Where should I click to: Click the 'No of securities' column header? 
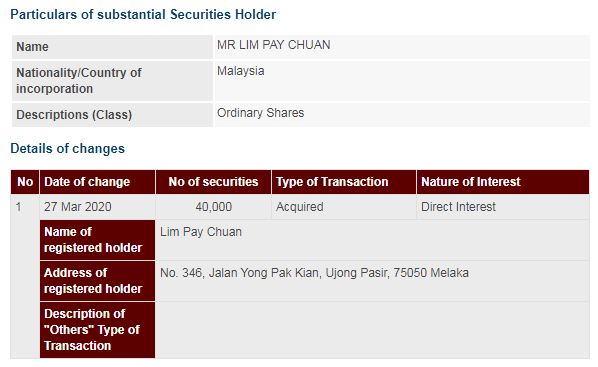click(213, 182)
